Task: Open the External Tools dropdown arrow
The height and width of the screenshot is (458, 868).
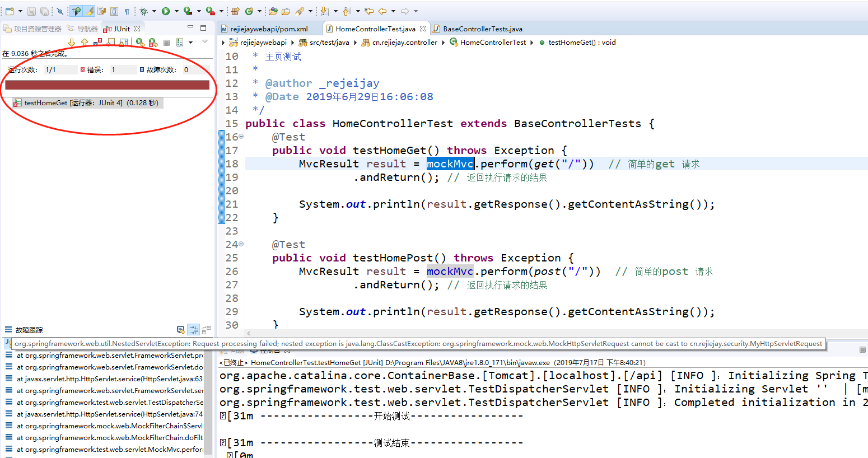Action: click(221, 11)
